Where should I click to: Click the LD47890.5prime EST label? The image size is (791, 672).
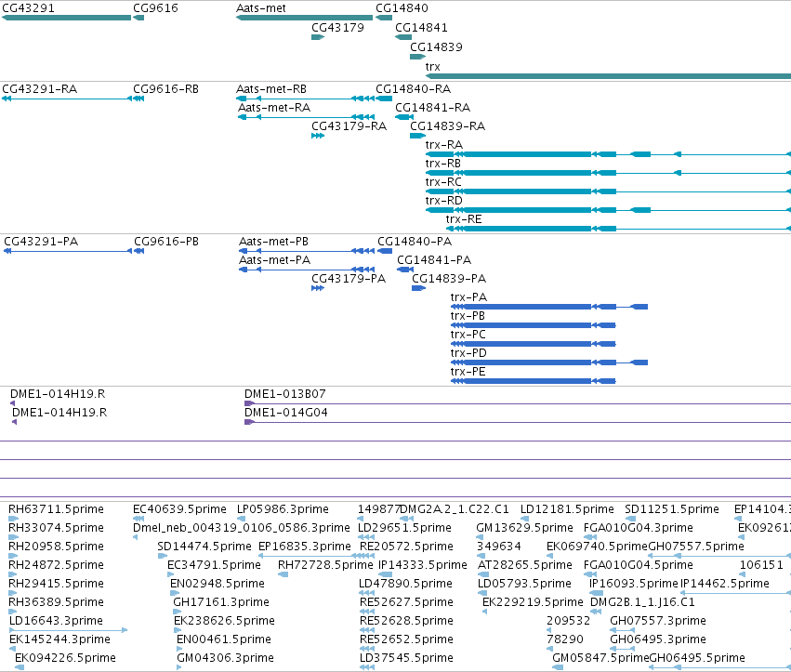point(405,584)
